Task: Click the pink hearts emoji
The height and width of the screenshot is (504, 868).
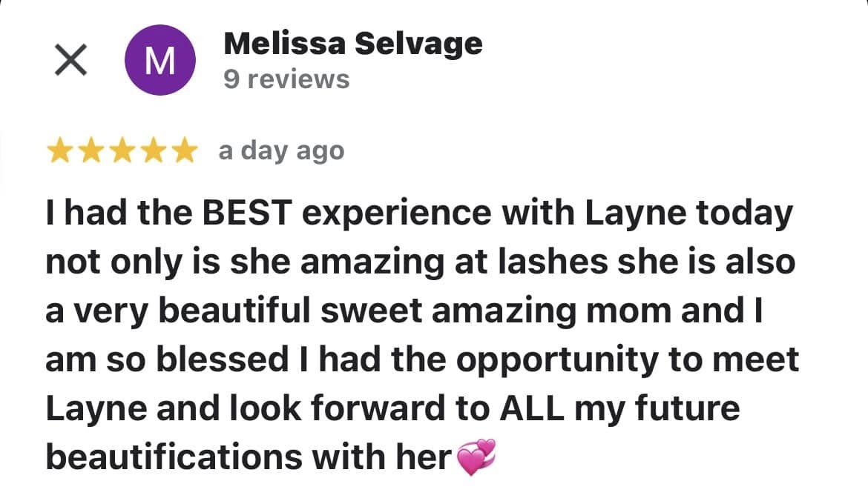Action: (476, 457)
